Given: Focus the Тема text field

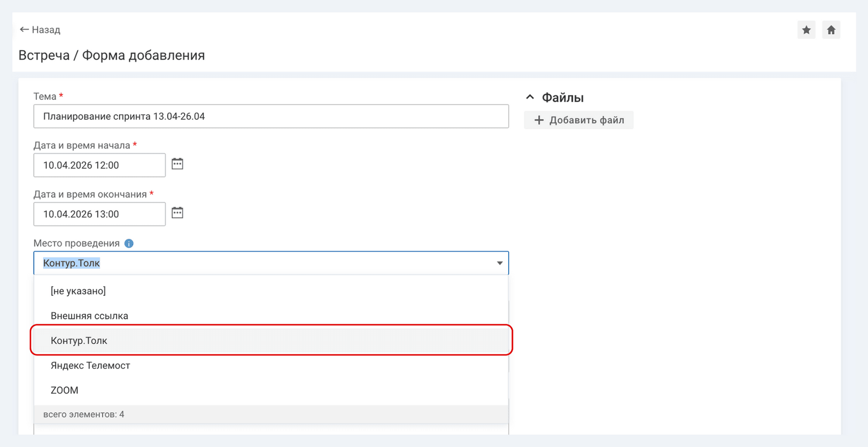Looking at the screenshot, I should tap(271, 116).
